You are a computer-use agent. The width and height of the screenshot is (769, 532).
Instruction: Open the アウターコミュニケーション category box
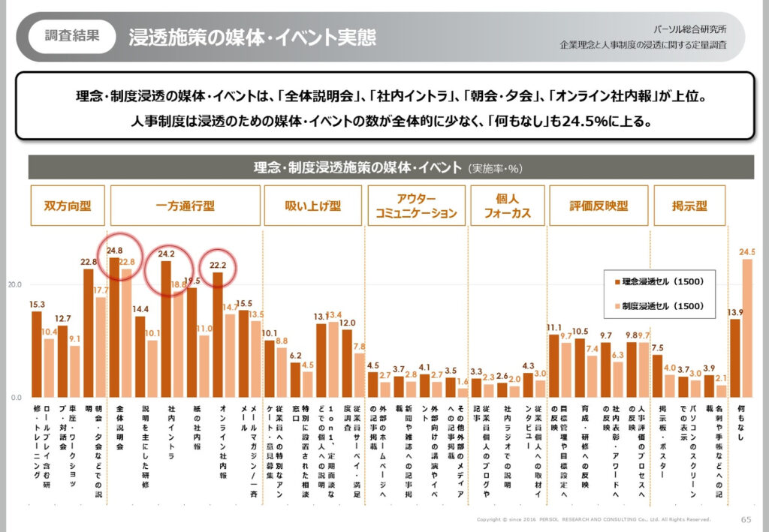(x=415, y=206)
